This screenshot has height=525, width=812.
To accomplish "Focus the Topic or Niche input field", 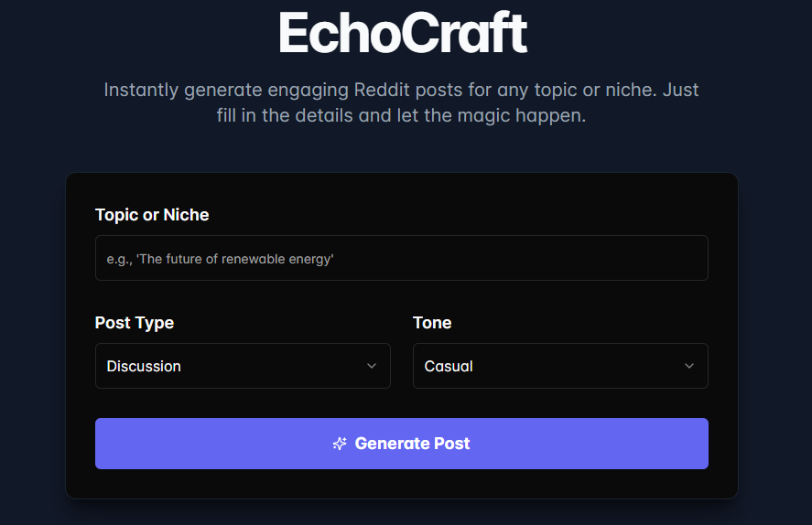I will (401, 259).
